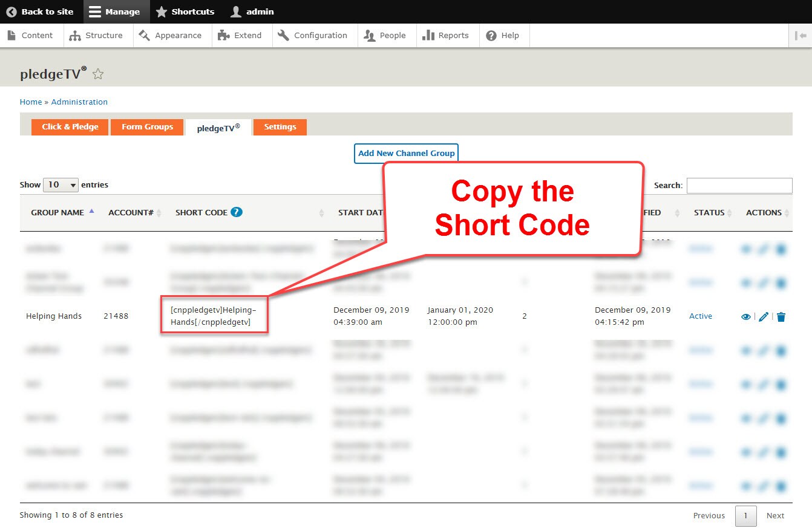This screenshot has height=531, width=812.
Task: Click start date December 09, 2019 04:39:00 am
Action: click(x=372, y=316)
